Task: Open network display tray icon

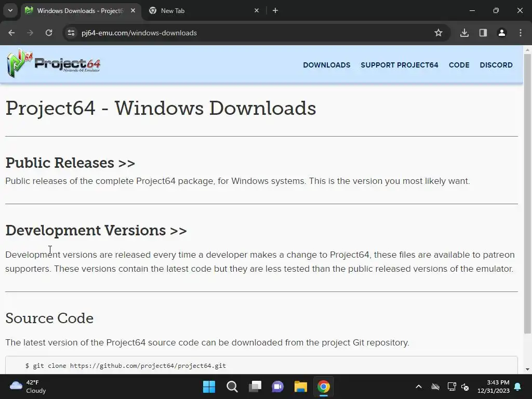Action: pos(451,387)
